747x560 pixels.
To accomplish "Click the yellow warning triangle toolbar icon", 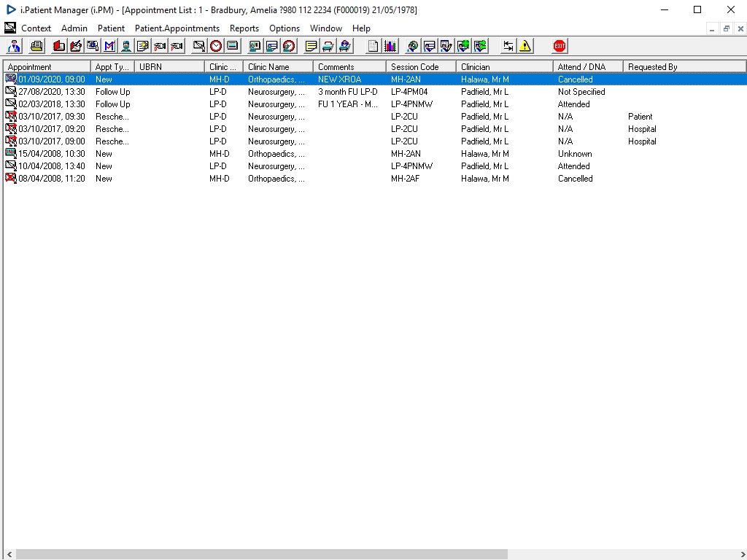I will (525, 46).
